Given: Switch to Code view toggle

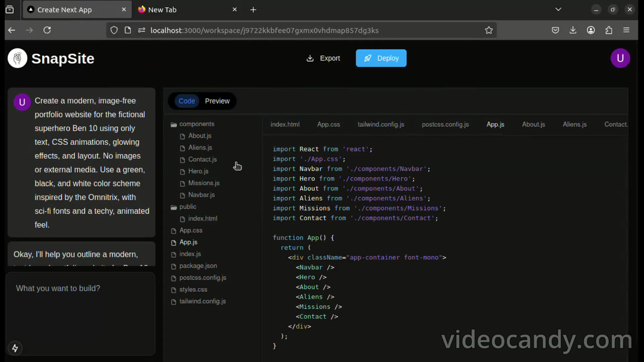Looking at the screenshot, I should coord(187,101).
